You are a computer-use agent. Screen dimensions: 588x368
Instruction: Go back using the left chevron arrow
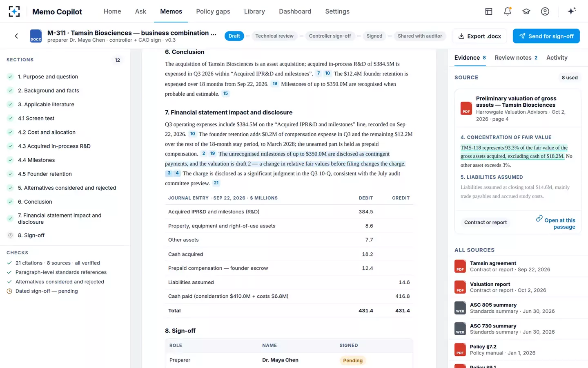(x=16, y=36)
